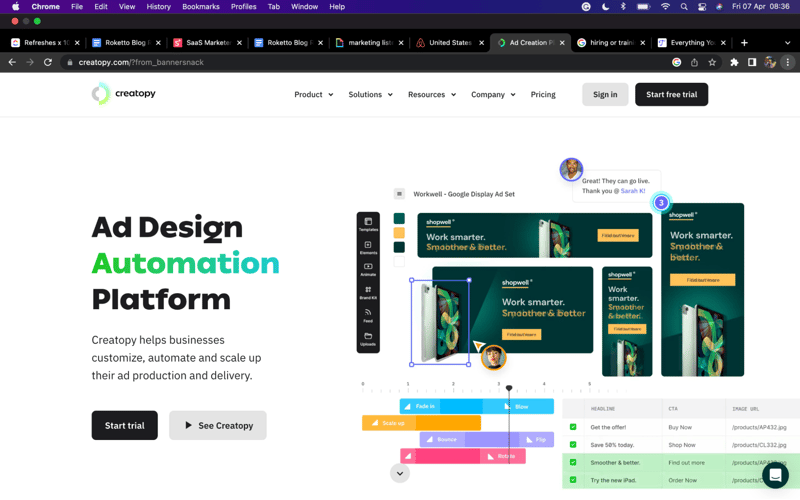Open the Chrome profile avatar

770,62
